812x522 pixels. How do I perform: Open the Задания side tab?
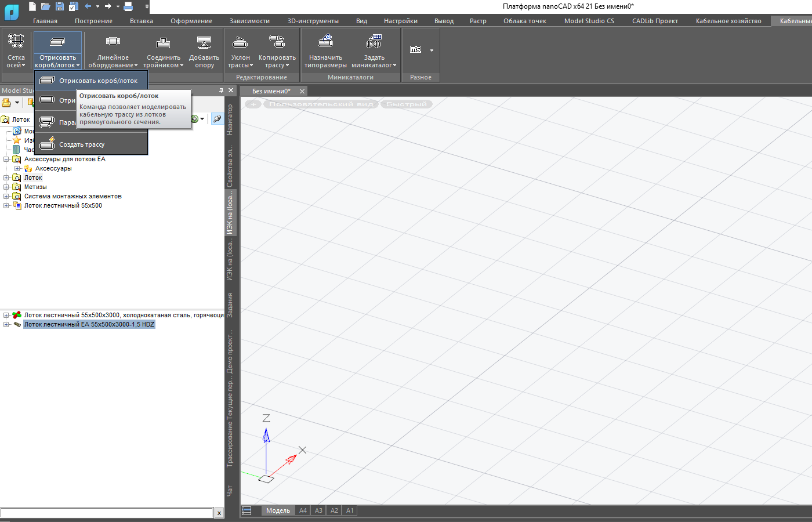point(230,305)
